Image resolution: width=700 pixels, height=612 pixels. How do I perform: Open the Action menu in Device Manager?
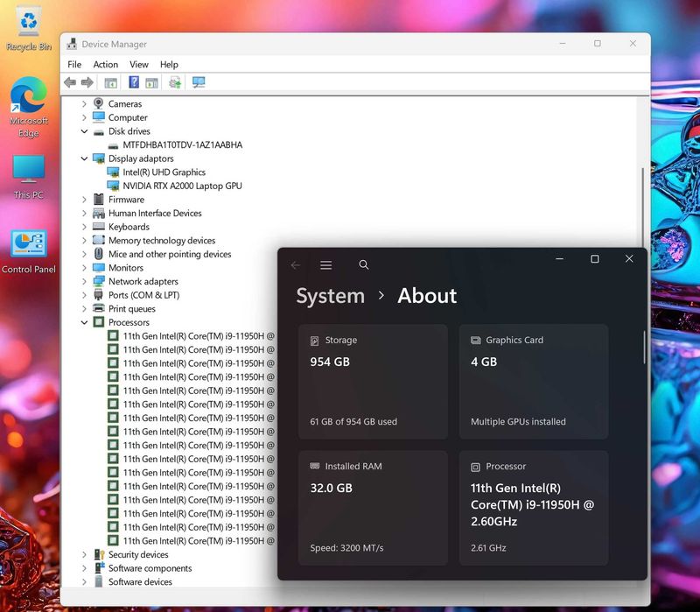click(x=105, y=64)
